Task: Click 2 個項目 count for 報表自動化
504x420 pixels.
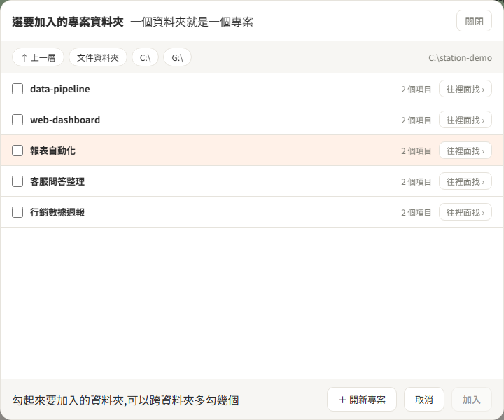Action: pos(416,151)
